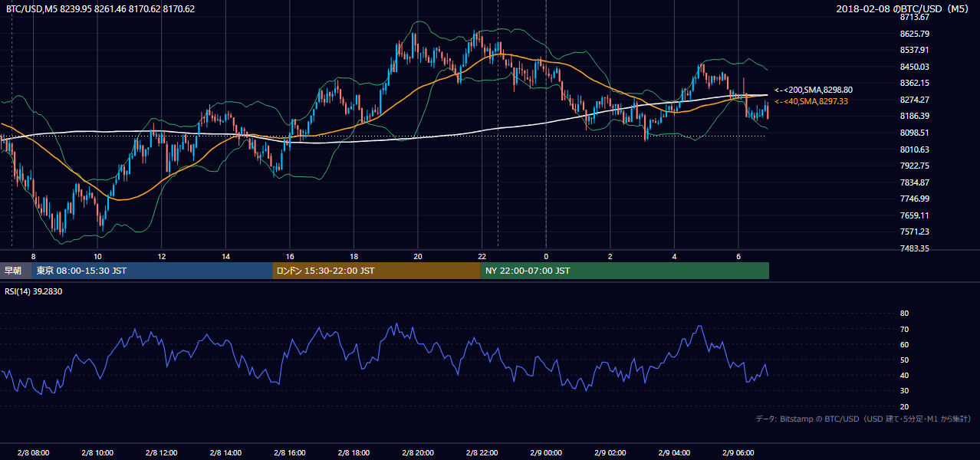Click hour 20 on the price chart axis
Image resolution: width=980 pixels, height=460 pixels.
(418, 256)
